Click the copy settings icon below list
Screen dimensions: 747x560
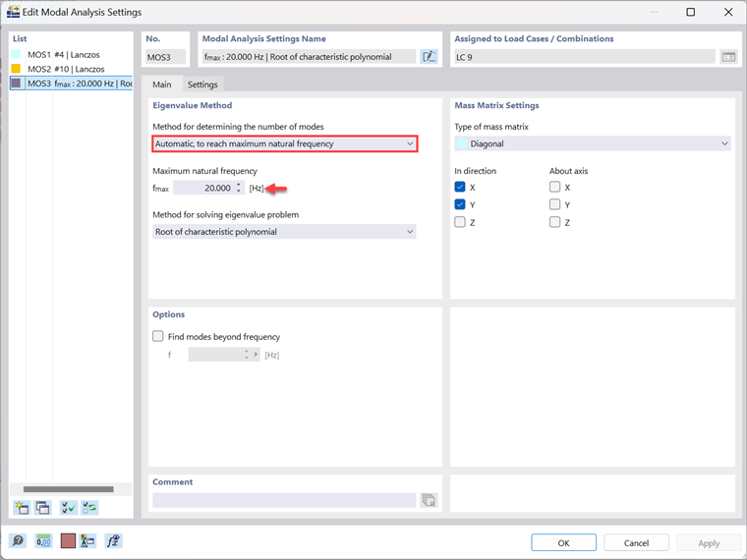tap(43, 508)
